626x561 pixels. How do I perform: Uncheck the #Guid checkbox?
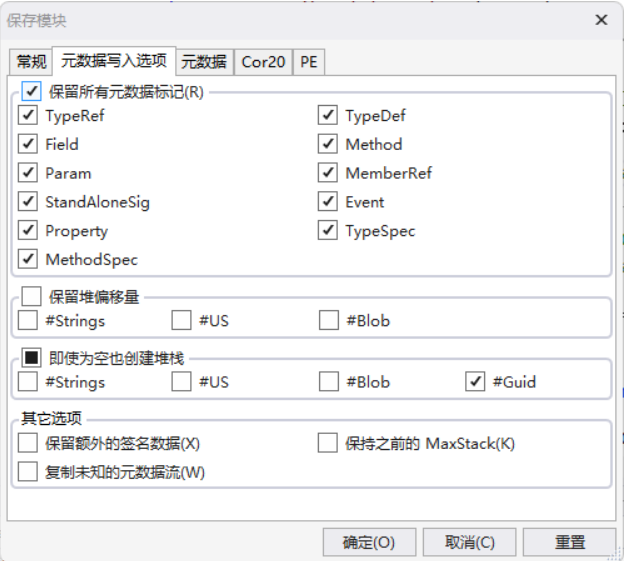click(475, 382)
